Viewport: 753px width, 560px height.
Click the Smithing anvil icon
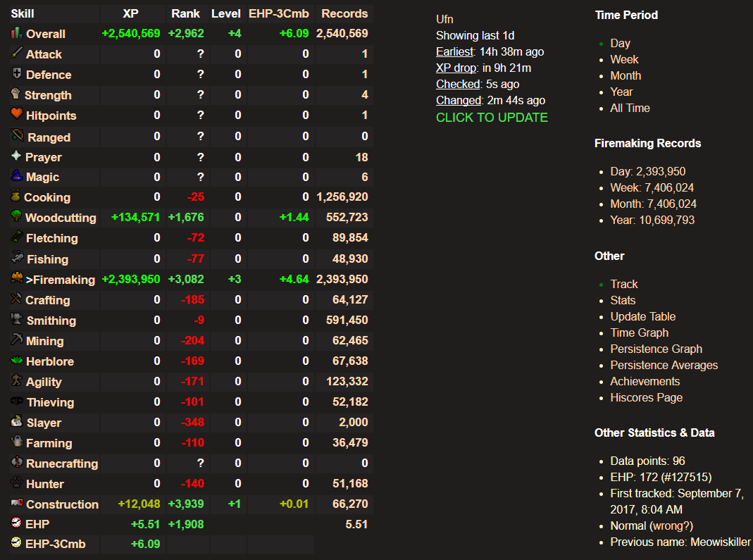pyautogui.click(x=18, y=318)
